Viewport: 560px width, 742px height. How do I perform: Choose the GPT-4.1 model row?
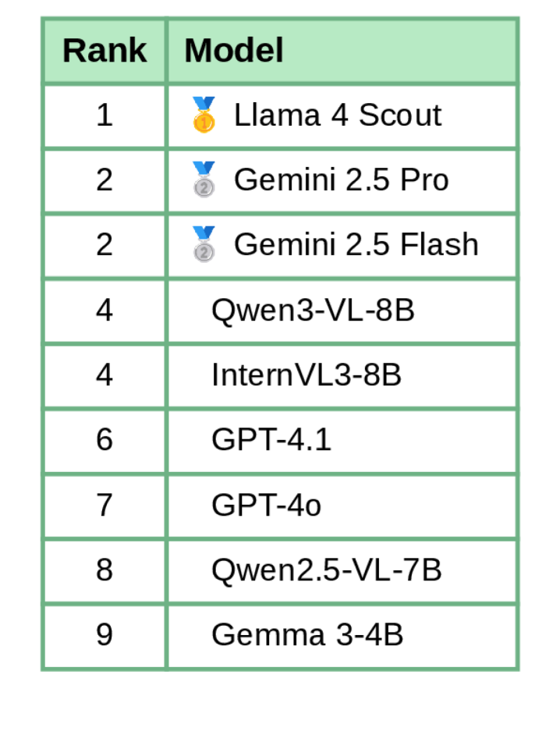tap(271, 440)
